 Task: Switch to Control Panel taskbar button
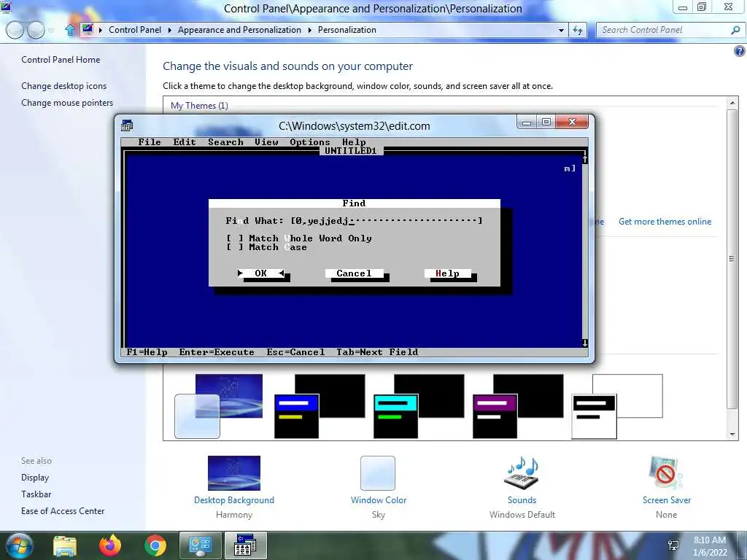click(200, 545)
